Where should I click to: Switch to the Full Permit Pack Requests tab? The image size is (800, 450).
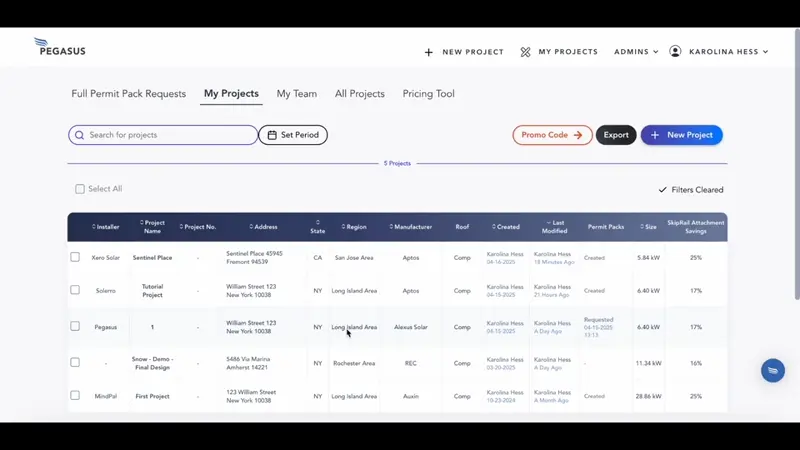coord(128,94)
